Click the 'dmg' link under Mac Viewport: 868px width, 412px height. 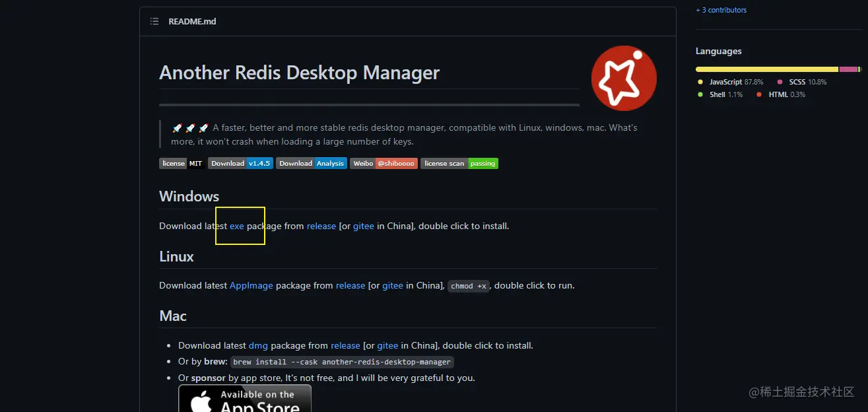[258, 345]
